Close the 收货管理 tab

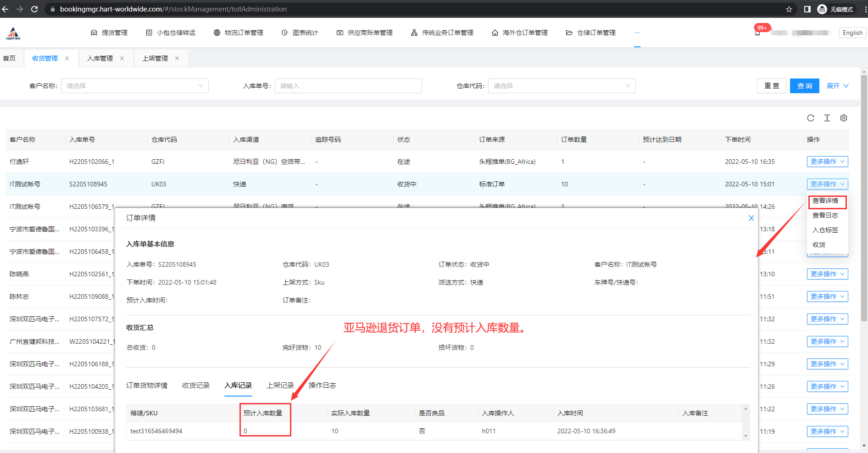(x=67, y=58)
